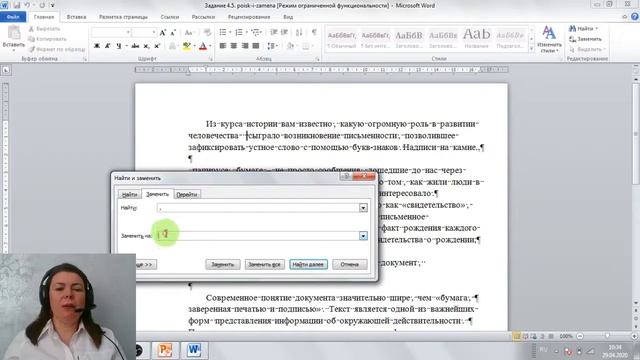The height and width of the screenshot is (360, 640).
Task: Expand the styles gallery
Action: [x=531, y=49]
